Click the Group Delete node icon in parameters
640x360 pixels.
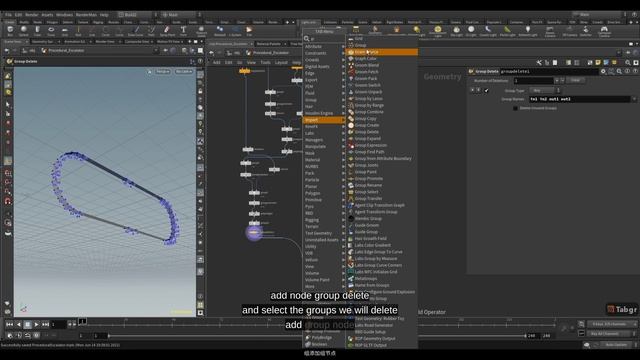471,71
